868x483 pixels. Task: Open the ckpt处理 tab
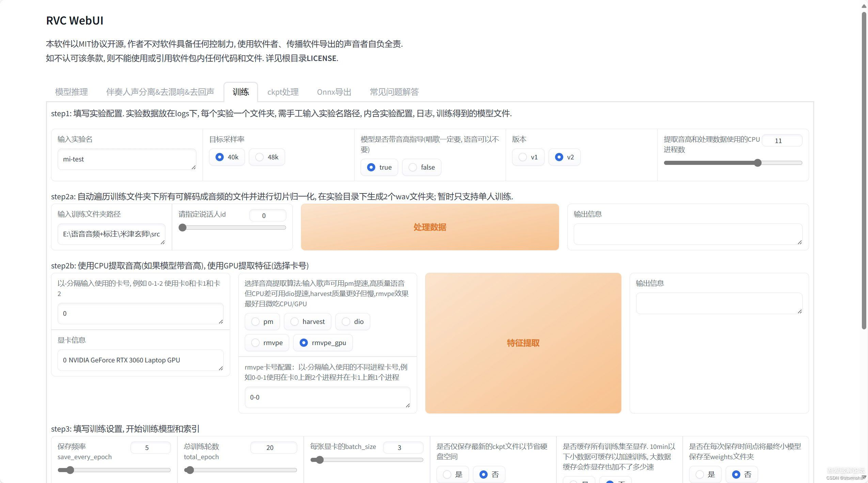[282, 92]
